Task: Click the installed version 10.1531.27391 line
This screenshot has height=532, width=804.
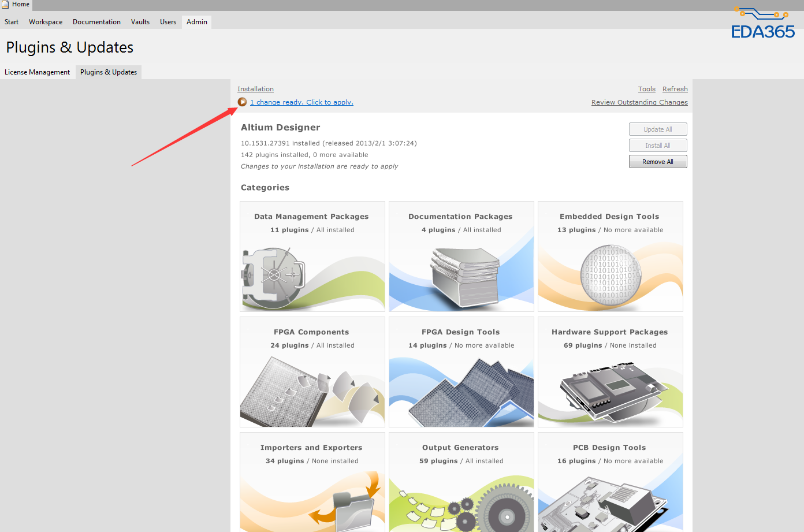Action: click(x=329, y=143)
